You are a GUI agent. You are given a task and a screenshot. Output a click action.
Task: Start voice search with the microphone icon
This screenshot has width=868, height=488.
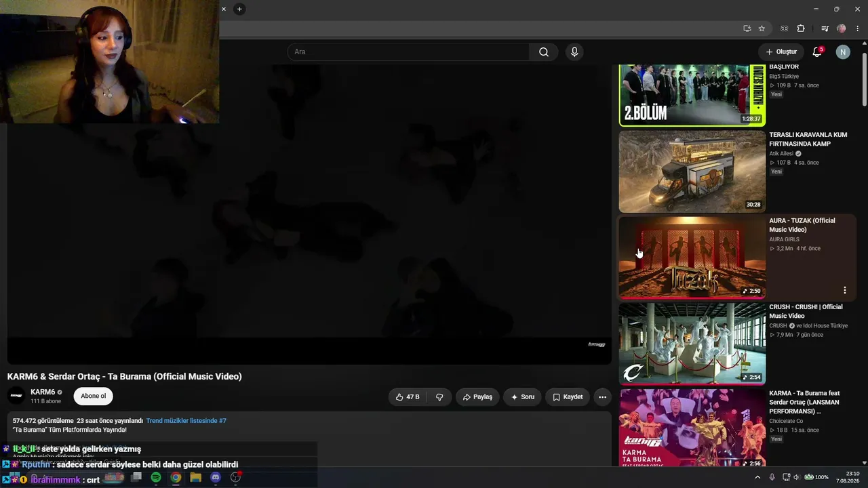pyautogui.click(x=574, y=52)
